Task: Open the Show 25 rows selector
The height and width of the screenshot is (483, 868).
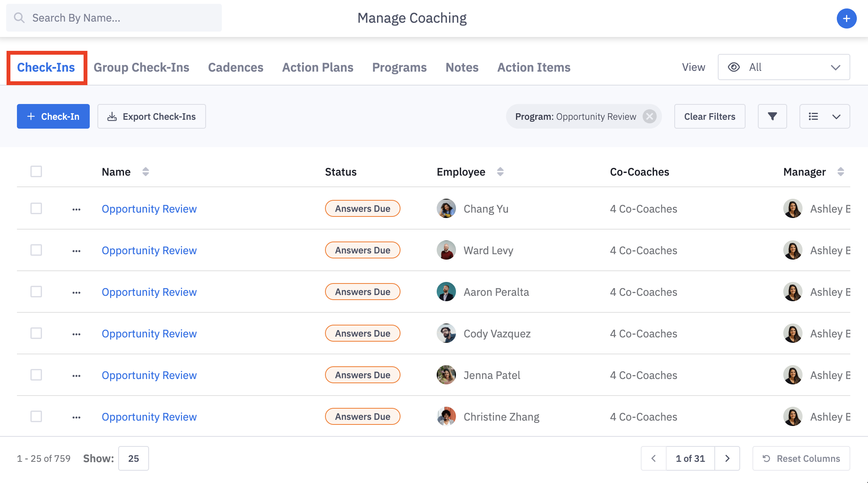Action: click(x=133, y=458)
